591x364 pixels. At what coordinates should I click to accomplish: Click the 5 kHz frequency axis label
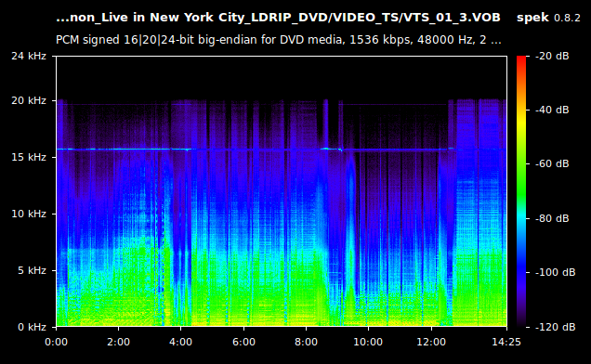pos(32,270)
